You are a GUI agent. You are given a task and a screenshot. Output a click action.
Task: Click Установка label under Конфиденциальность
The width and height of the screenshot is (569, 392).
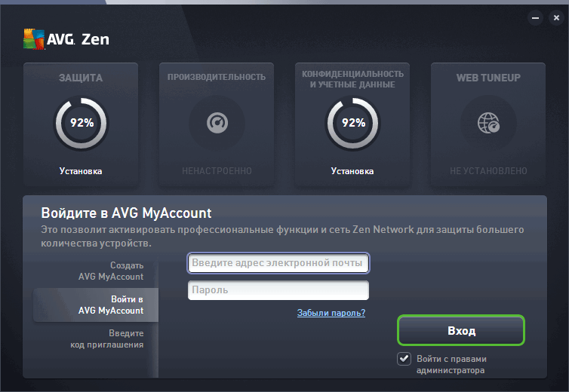352,171
